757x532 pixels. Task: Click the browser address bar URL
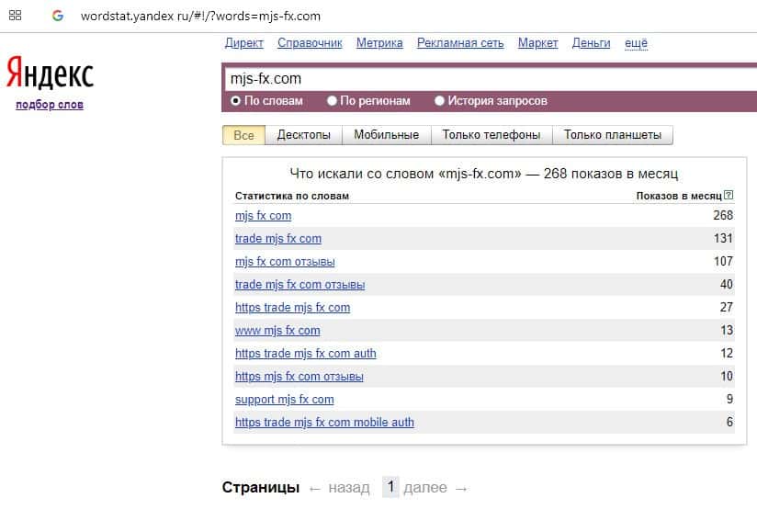(200, 17)
